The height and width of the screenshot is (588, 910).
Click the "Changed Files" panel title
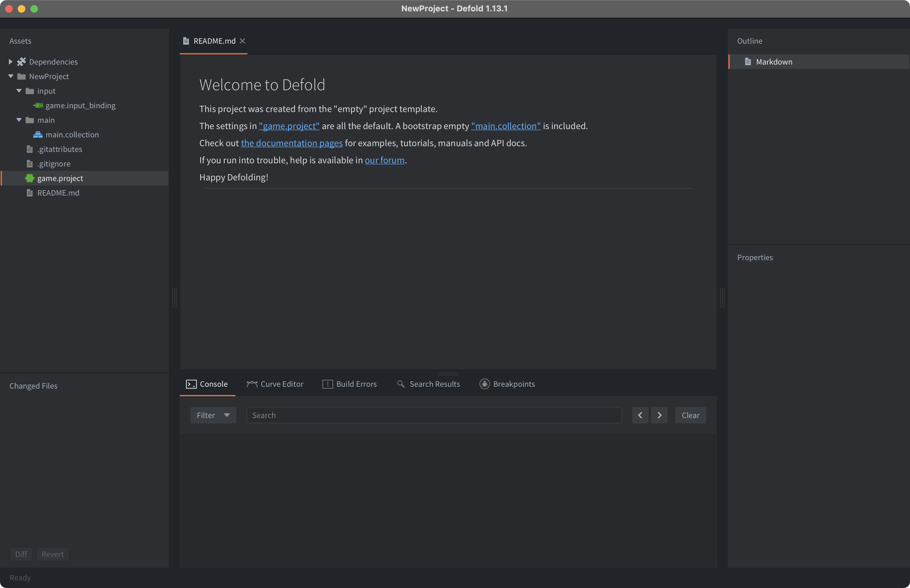pos(33,386)
